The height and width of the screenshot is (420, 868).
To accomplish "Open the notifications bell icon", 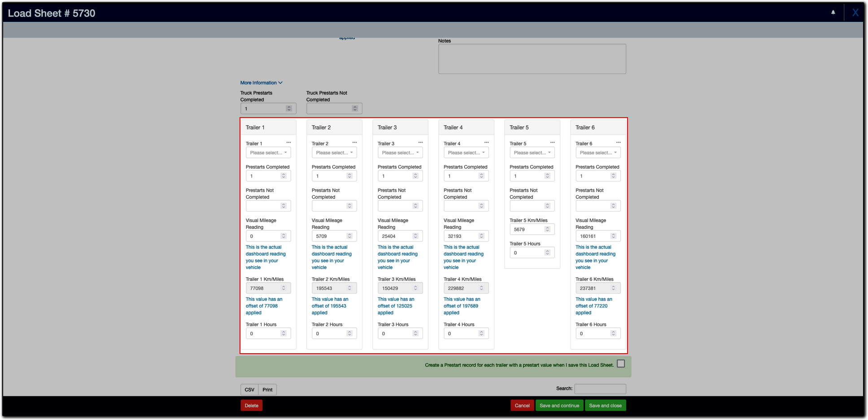I will (x=833, y=13).
